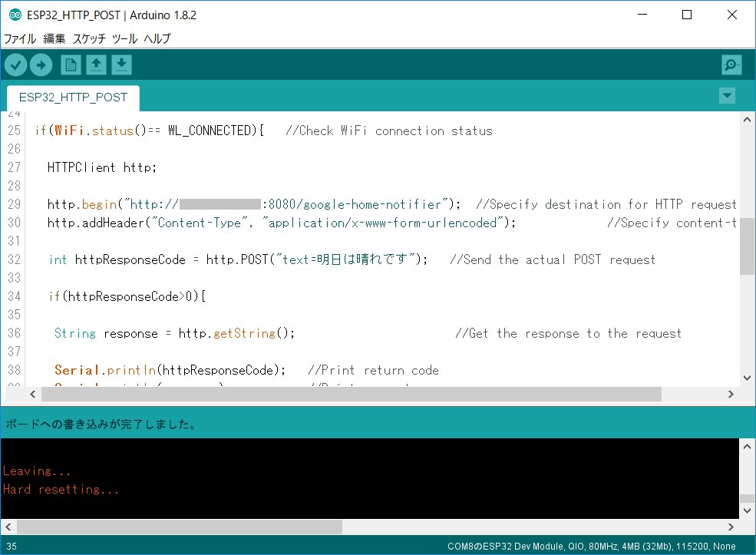
Task: Click "int httpResponseCode" on line 32
Action: (x=117, y=259)
